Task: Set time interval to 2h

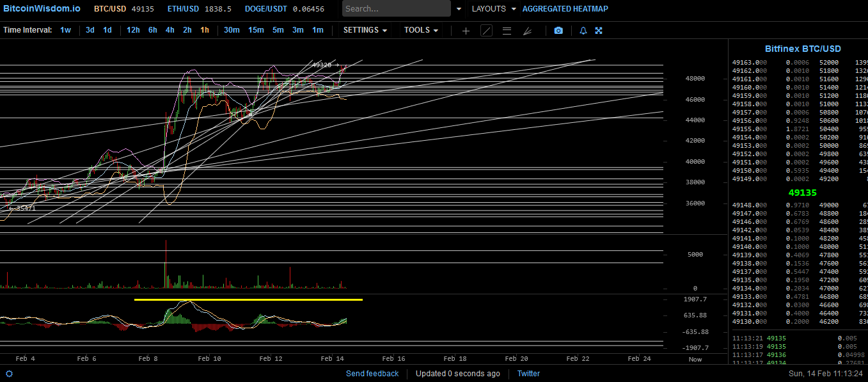Action: (187, 30)
